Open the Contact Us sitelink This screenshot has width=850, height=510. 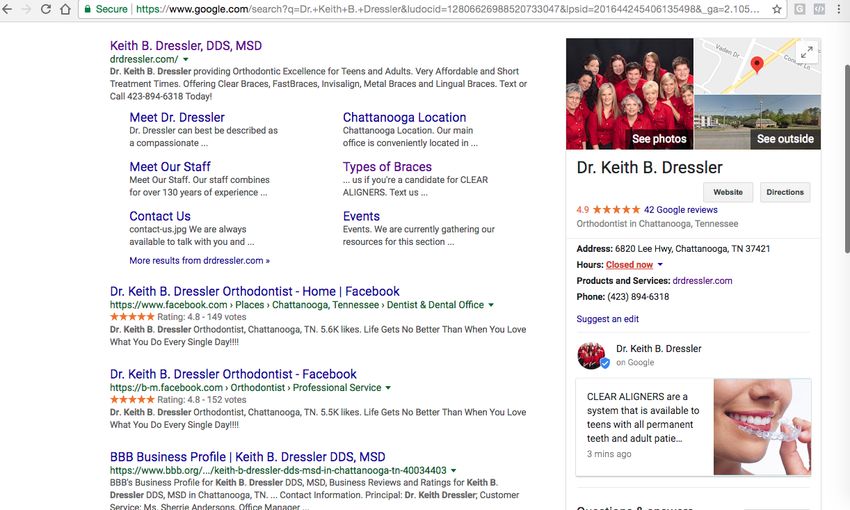(x=160, y=216)
